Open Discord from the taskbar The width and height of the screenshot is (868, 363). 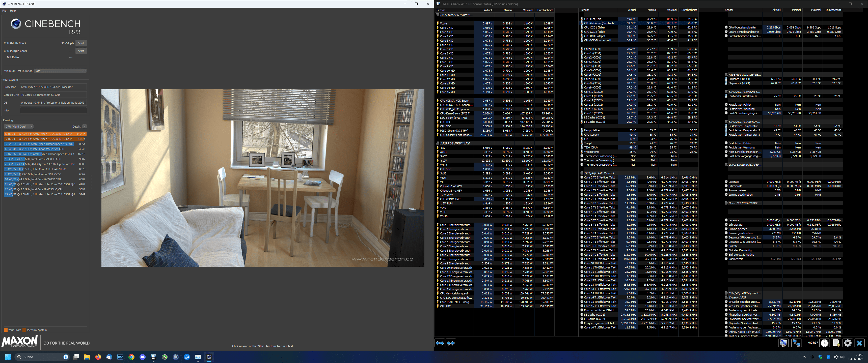pyautogui.click(x=143, y=357)
